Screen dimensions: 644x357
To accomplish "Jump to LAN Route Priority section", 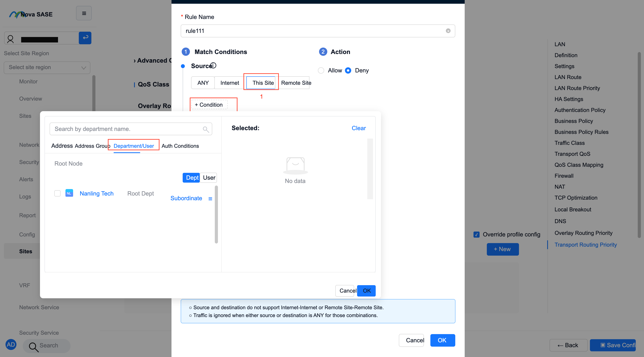I will pos(577,88).
